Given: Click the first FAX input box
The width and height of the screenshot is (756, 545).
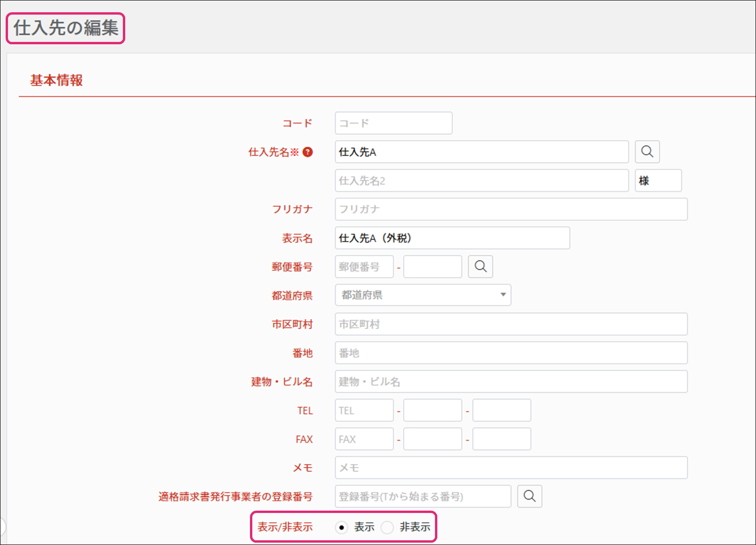Looking at the screenshot, I should tap(364, 439).
